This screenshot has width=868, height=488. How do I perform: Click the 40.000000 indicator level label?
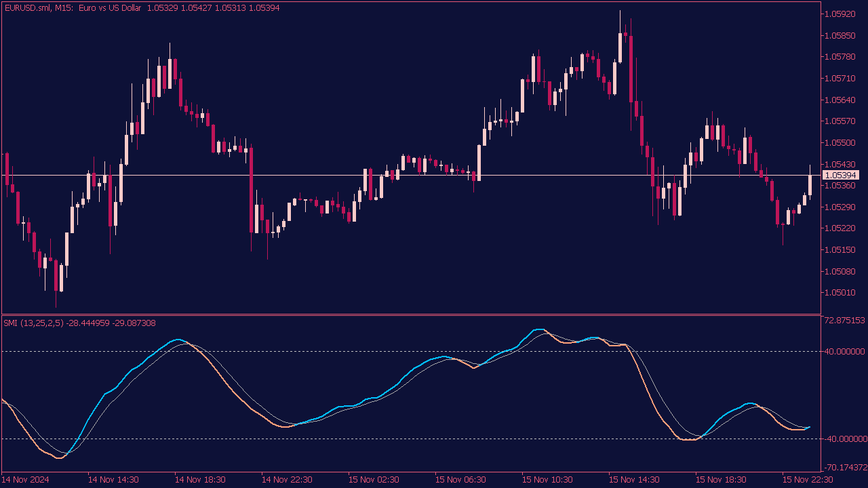(x=845, y=351)
